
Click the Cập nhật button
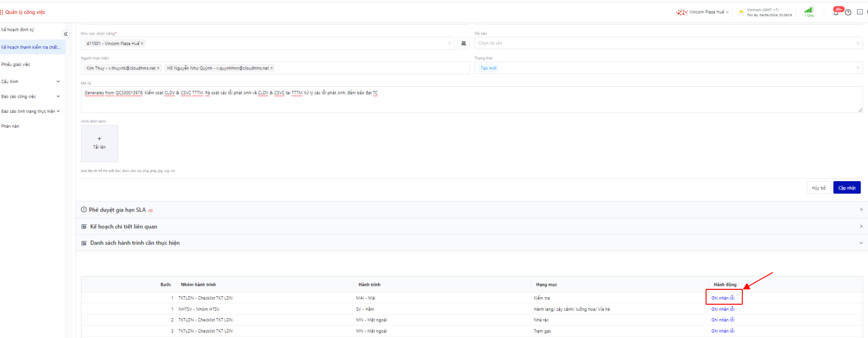click(846, 188)
